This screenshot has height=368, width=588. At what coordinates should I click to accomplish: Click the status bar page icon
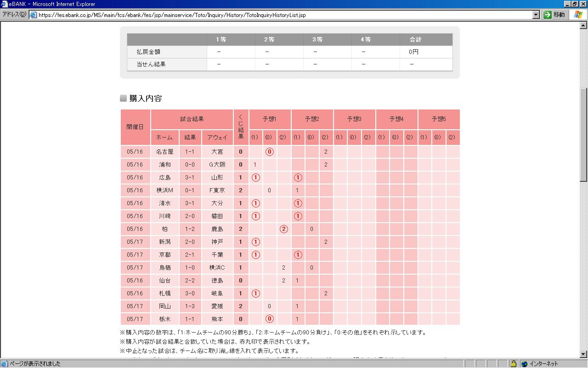[x=4, y=364]
